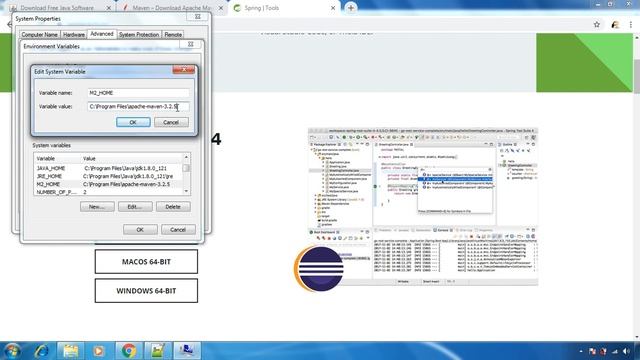640x360 pixels.
Task: Select the Advanced tab
Action: click(102, 34)
